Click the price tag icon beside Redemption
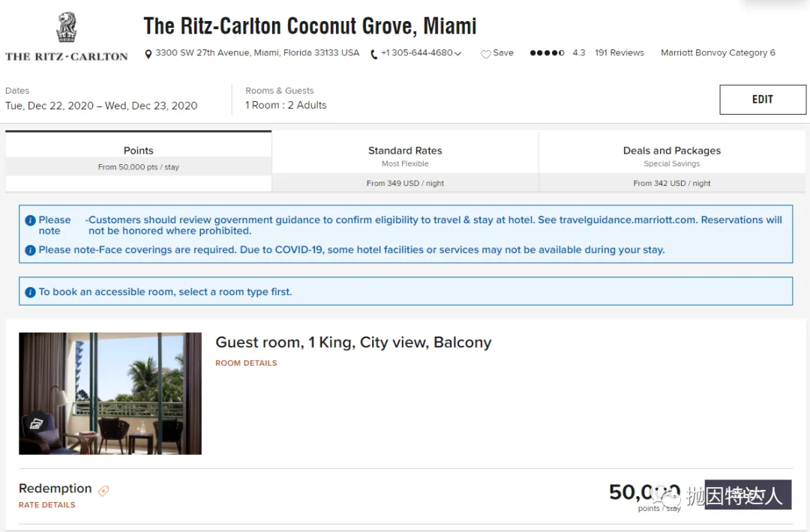The height and width of the screenshot is (532, 810). (x=103, y=491)
